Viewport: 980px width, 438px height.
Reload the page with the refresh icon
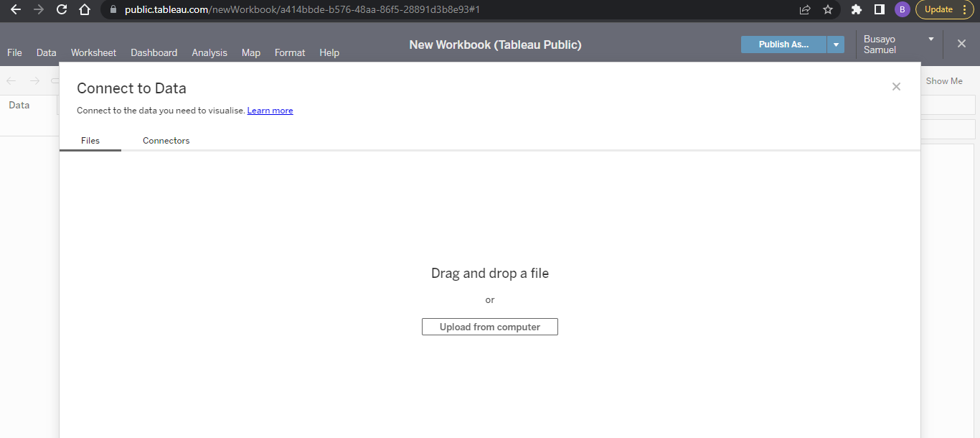coord(62,9)
